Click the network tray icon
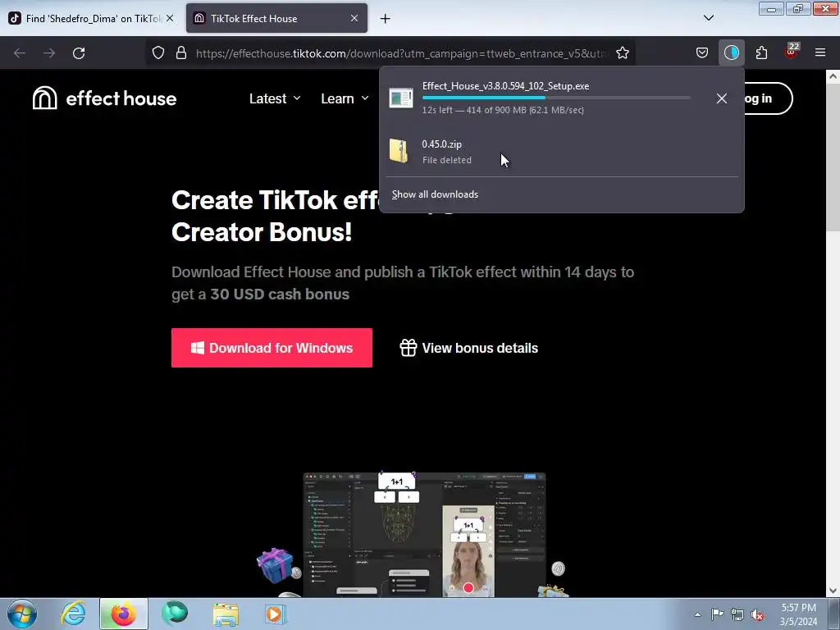Image resolution: width=840 pixels, height=630 pixels. coord(737,614)
